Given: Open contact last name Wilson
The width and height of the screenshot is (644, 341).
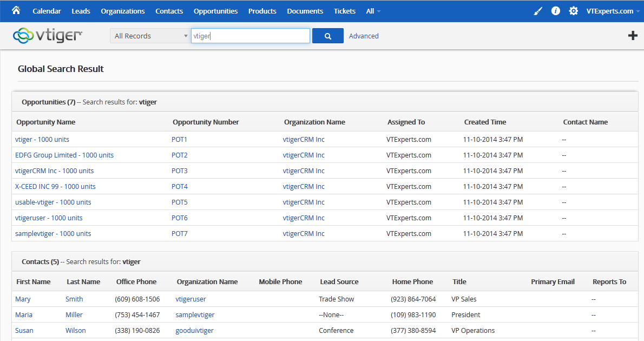Looking at the screenshot, I should [x=76, y=330].
